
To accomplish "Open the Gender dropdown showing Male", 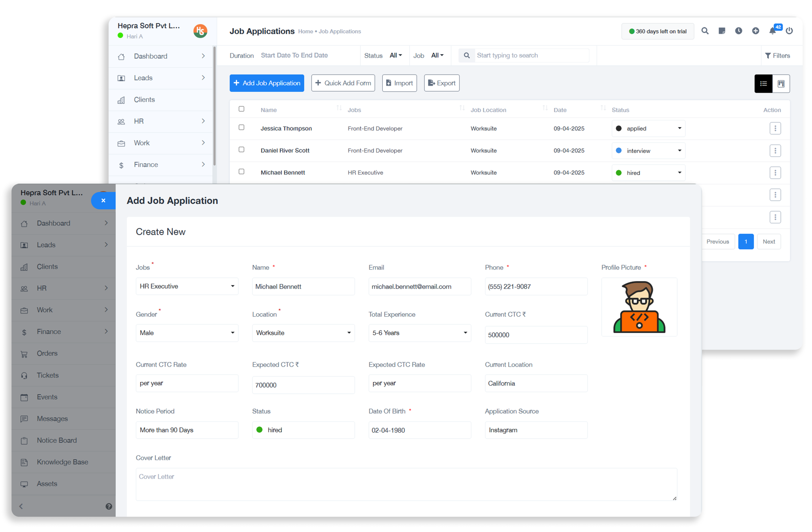I will tap(187, 333).
